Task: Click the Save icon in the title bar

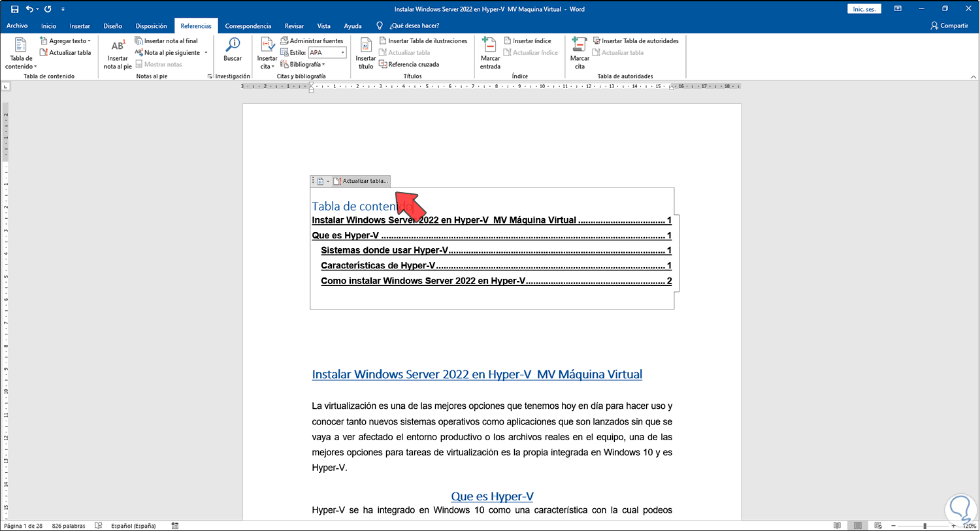Action: (x=14, y=9)
